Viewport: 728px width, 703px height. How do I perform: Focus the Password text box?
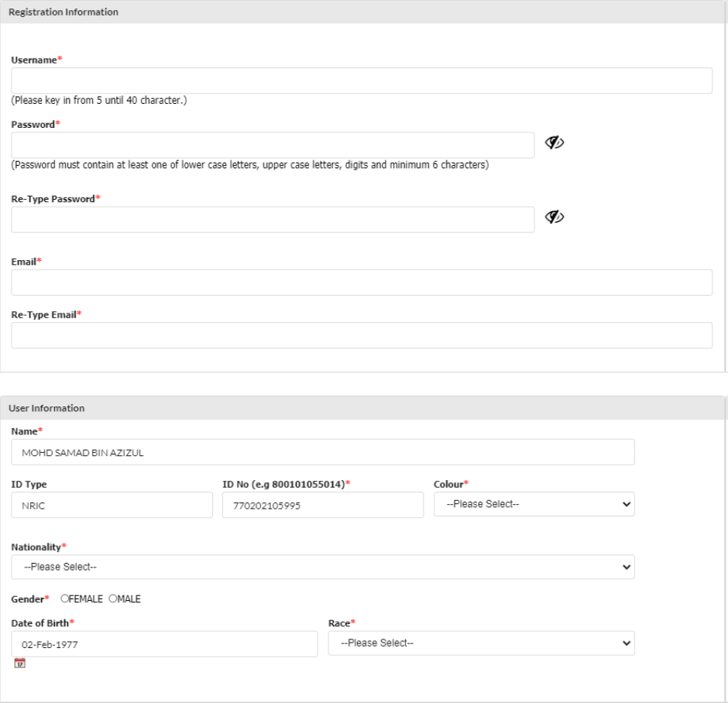click(273, 145)
